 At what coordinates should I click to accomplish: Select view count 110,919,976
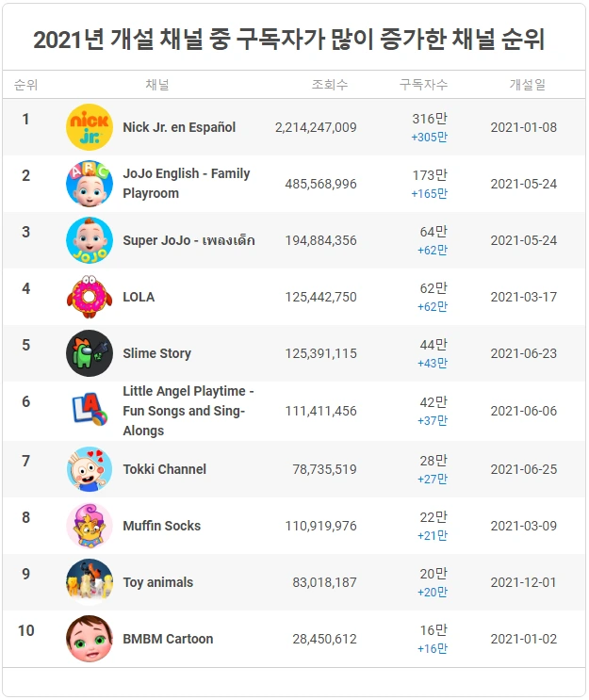[x=321, y=526]
